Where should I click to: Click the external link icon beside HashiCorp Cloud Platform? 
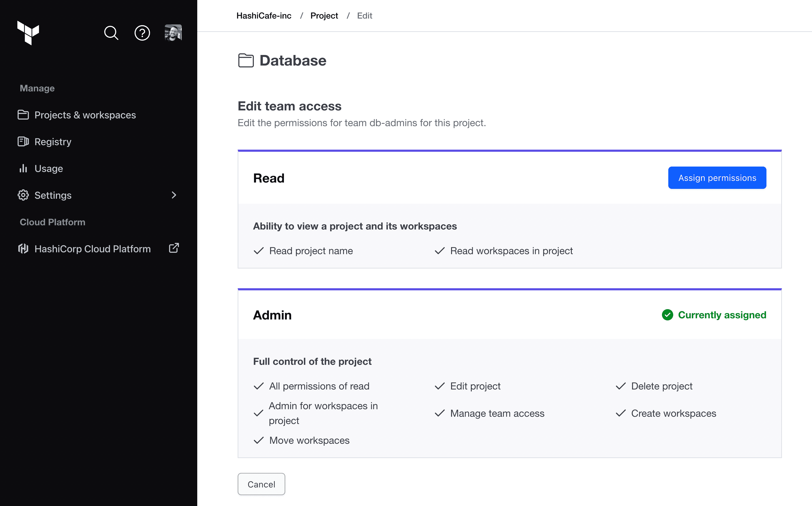click(174, 248)
